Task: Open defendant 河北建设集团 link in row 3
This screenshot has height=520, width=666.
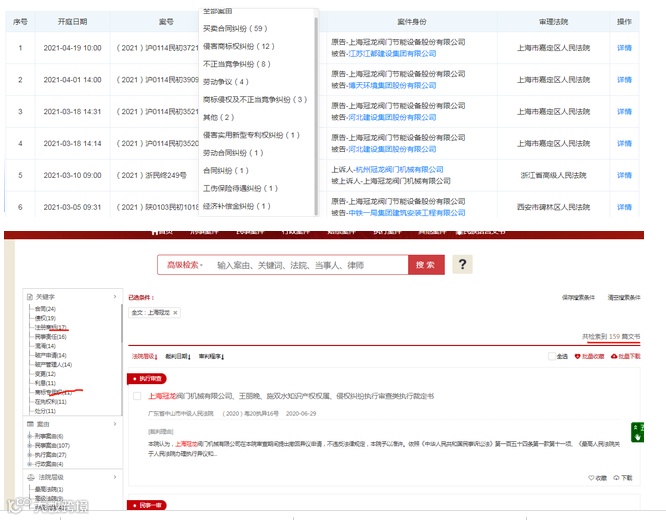Action: tap(392, 117)
